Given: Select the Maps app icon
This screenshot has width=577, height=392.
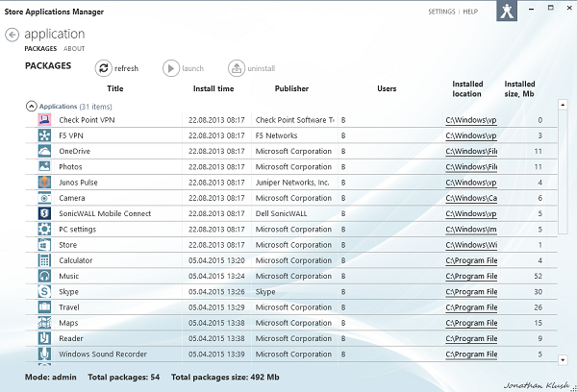Looking at the screenshot, I should point(44,323).
